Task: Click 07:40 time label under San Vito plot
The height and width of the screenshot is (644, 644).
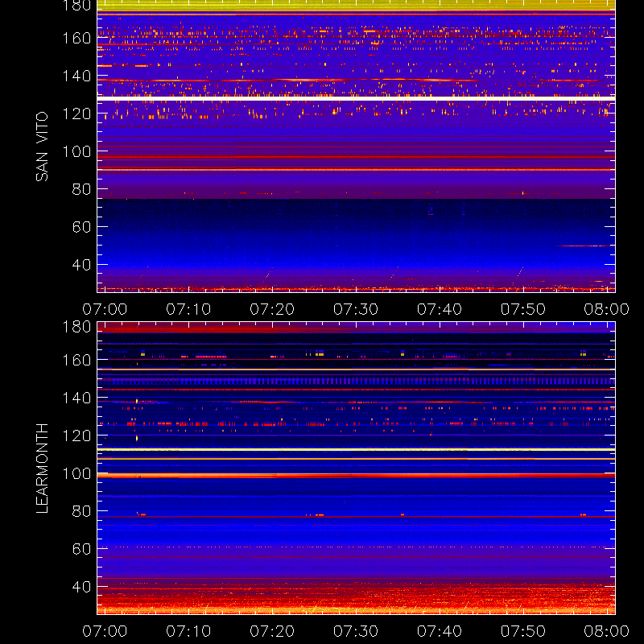Action: tap(440, 309)
